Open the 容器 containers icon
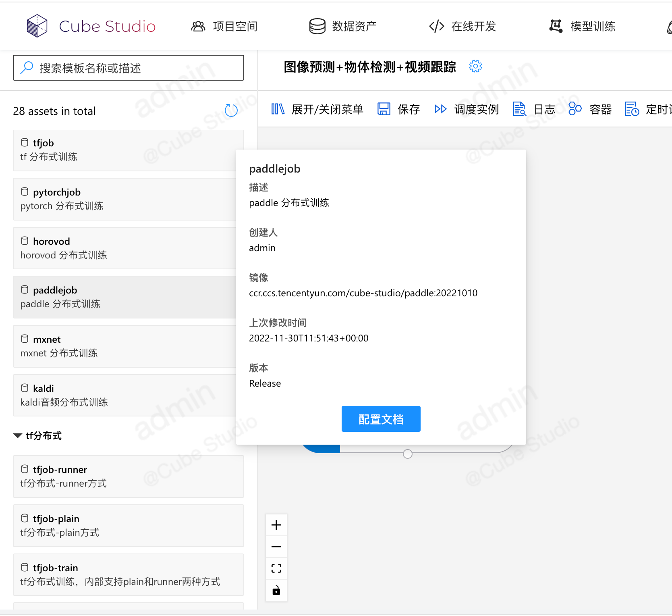Viewport: 672px width, 616px height. 575,109
